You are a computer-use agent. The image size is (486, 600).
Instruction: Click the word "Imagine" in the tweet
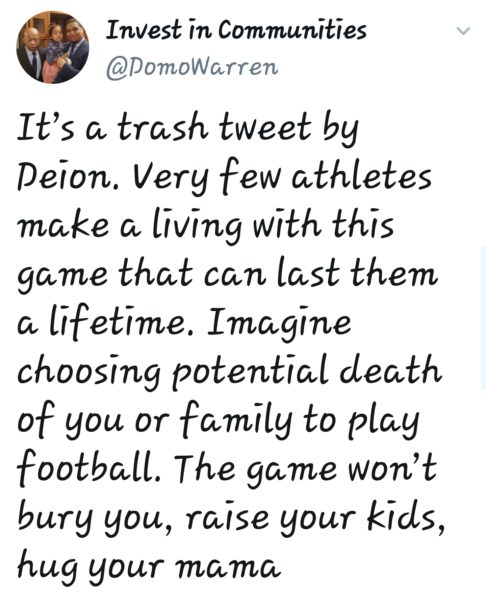(279, 324)
